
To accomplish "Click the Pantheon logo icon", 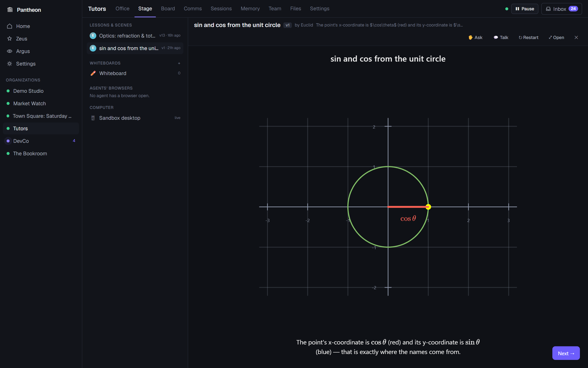I will (10, 10).
